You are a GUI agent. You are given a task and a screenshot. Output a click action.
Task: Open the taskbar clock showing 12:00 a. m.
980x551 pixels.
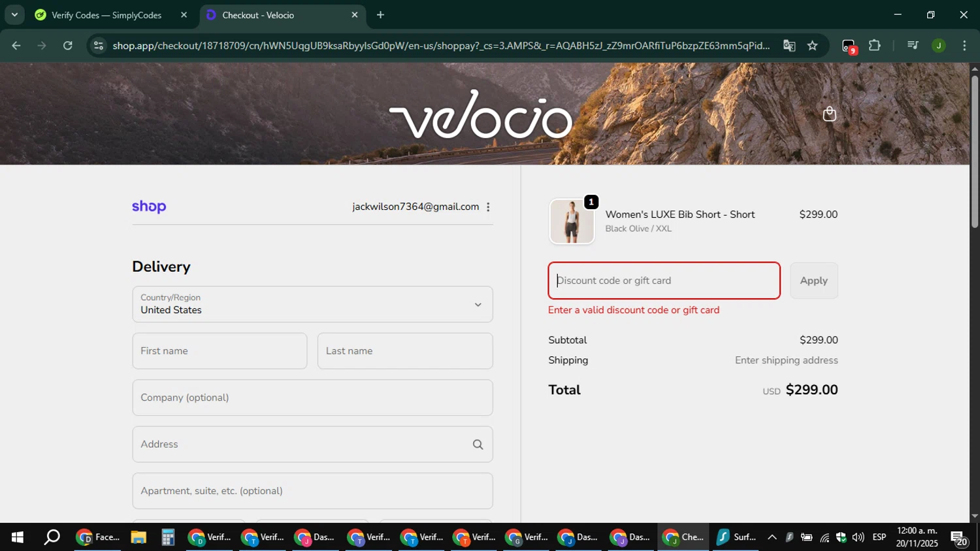(x=917, y=537)
